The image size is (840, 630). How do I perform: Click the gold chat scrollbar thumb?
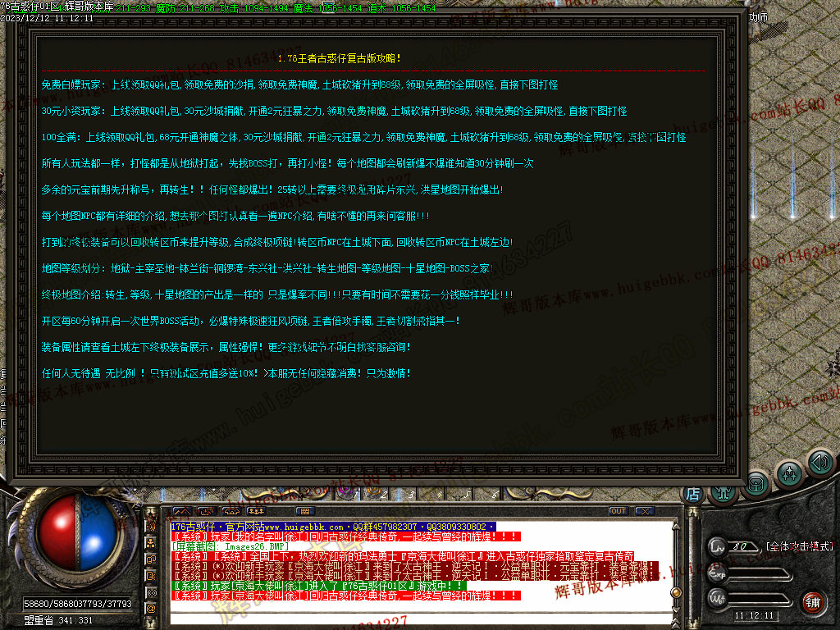coord(676,592)
